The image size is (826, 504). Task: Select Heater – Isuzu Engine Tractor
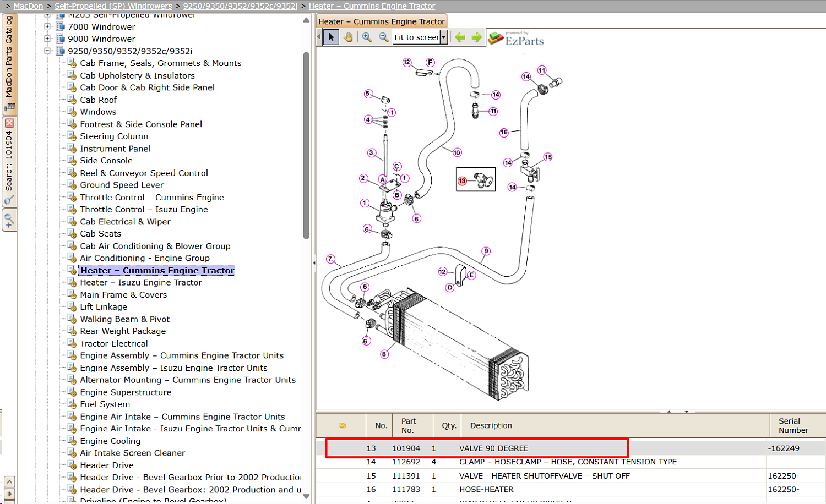tap(141, 282)
